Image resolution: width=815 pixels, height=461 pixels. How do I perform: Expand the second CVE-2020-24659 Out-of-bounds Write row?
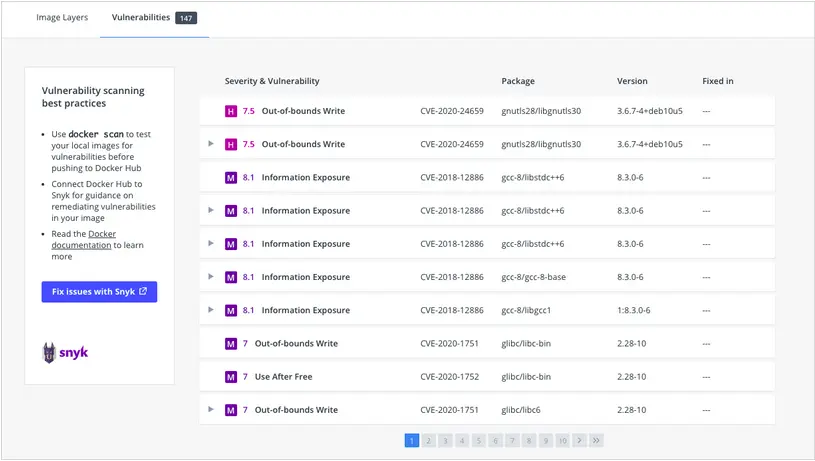coord(211,144)
